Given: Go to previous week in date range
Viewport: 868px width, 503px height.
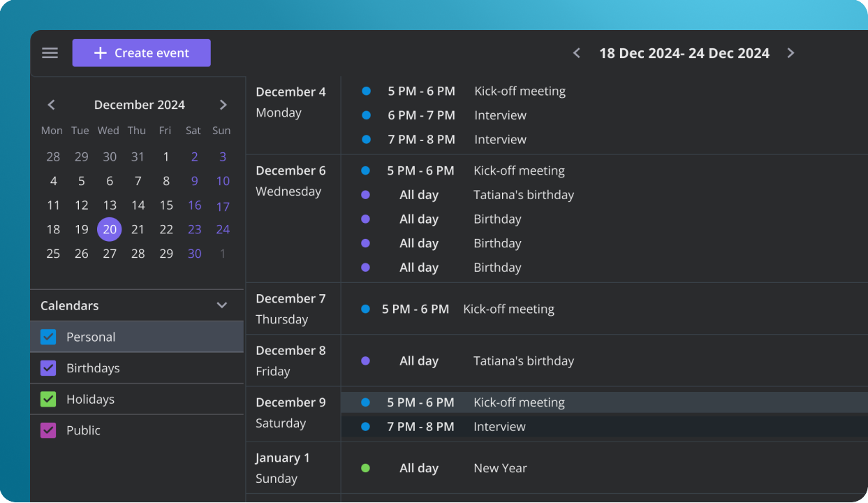Looking at the screenshot, I should 577,53.
